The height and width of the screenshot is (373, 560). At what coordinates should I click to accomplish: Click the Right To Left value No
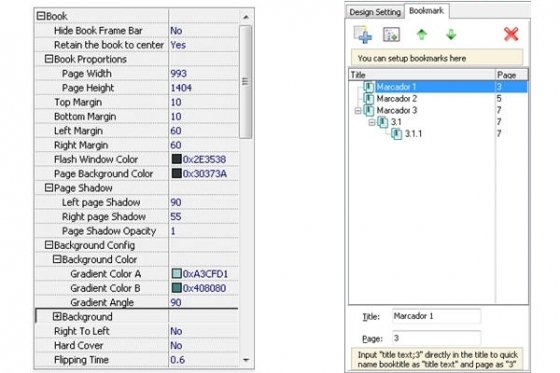tap(176, 331)
